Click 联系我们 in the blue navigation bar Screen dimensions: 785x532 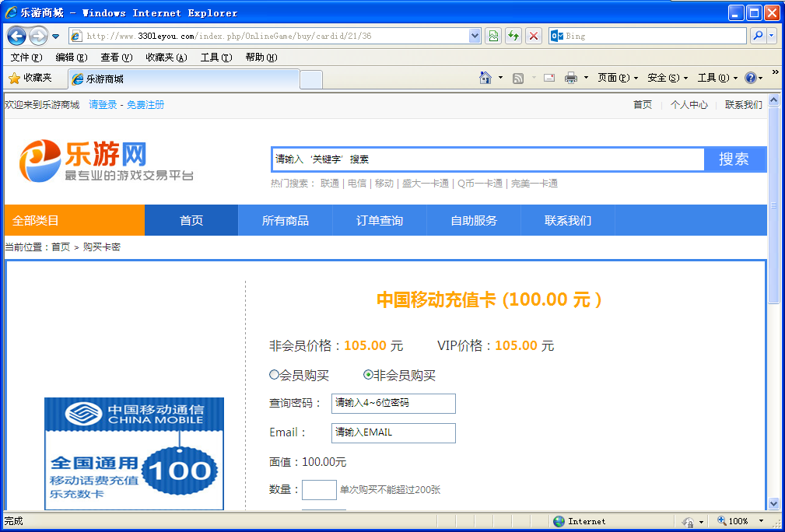click(568, 220)
